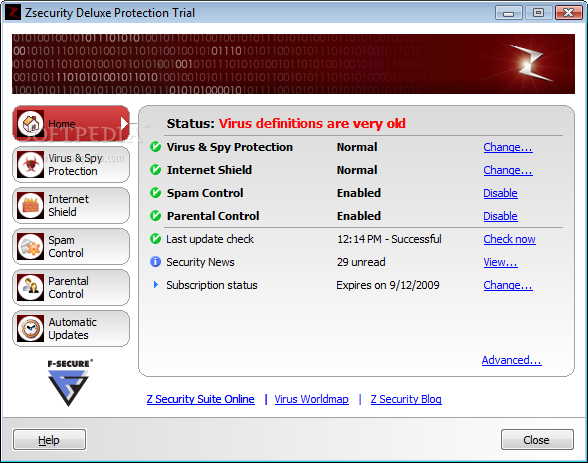Image resolution: width=588 pixels, height=463 pixels.
Task: Click the 'Internet Shield' status row label
Action: click(209, 170)
